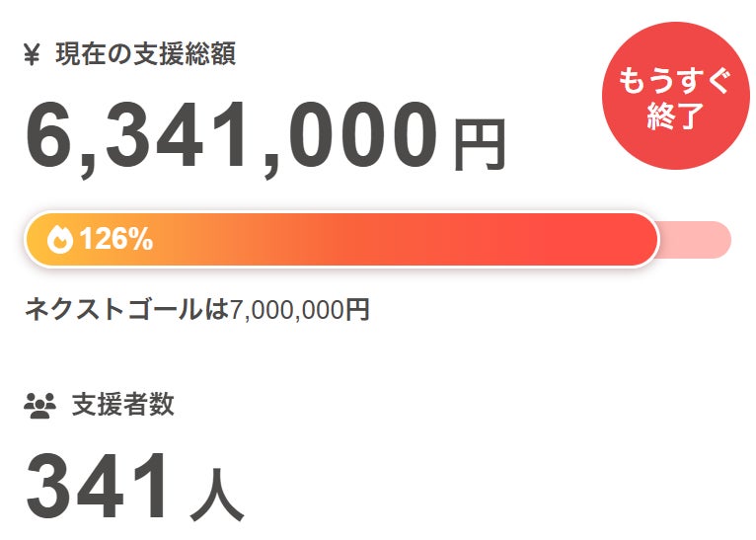Click もうすぐ text in the red badge

click(676, 81)
